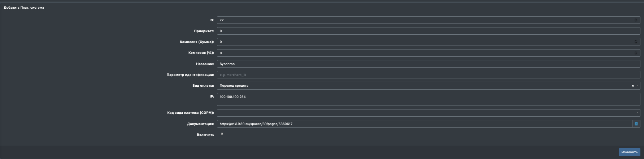Click the 'Название' field with Synchron
Screen dimensions: 644x159
[426, 64]
